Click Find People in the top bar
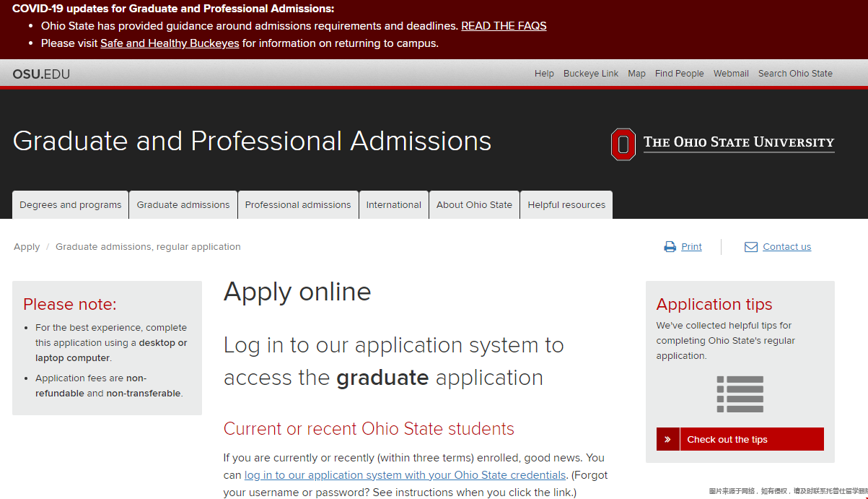The image size is (868, 499). (x=679, y=74)
